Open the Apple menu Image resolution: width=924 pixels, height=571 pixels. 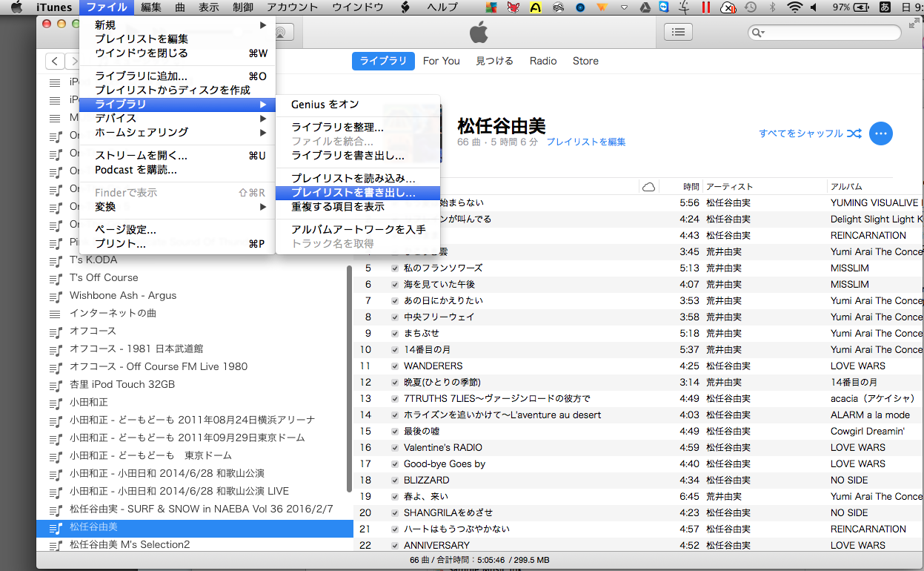pyautogui.click(x=16, y=7)
